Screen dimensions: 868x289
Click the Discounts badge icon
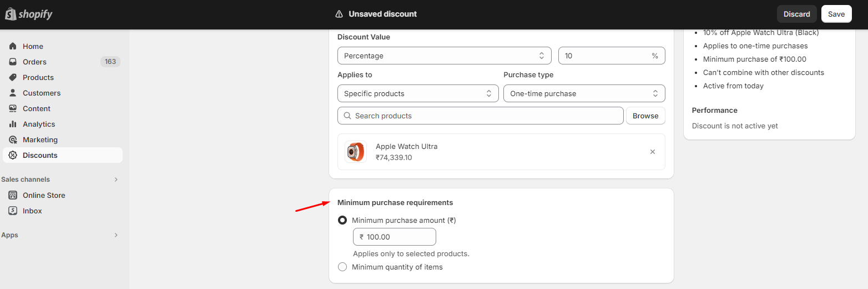click(x=13, y=155)
